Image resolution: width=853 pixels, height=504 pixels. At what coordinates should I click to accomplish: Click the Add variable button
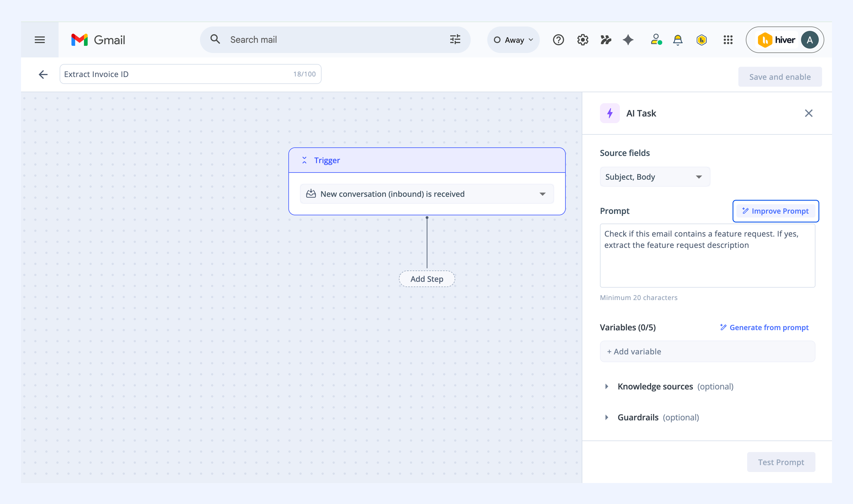click(707, 352)
